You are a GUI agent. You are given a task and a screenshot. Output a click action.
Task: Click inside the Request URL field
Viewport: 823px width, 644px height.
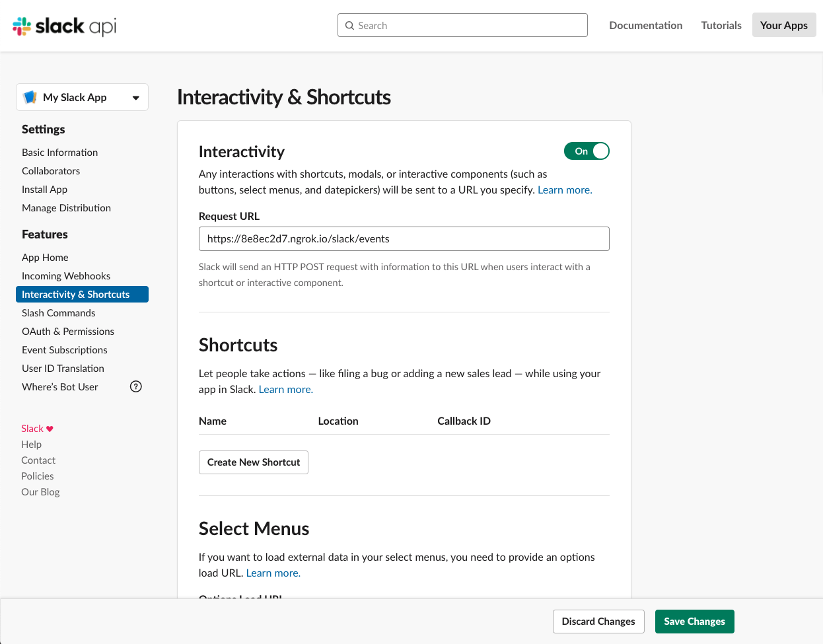click(x=404, y=238)
